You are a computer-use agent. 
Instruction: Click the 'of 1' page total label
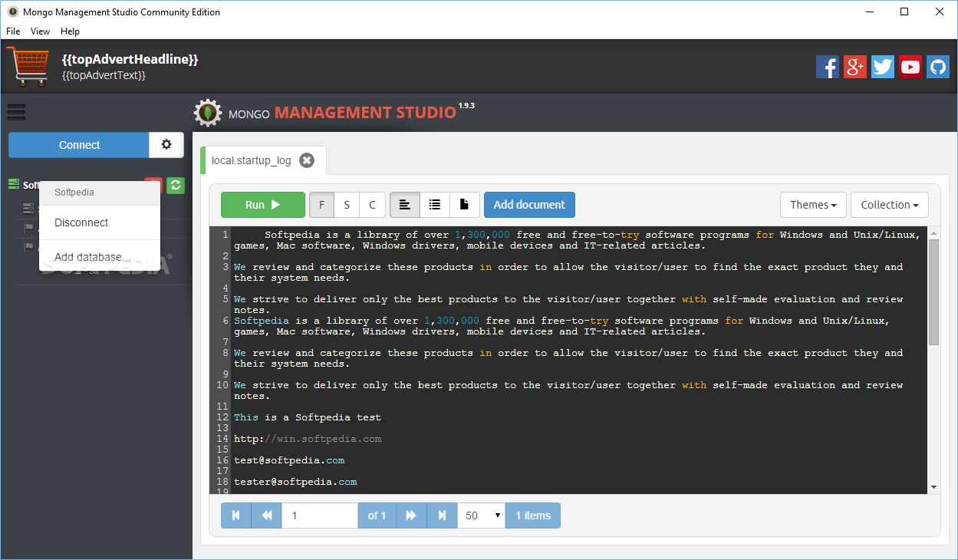pos(377,516)
